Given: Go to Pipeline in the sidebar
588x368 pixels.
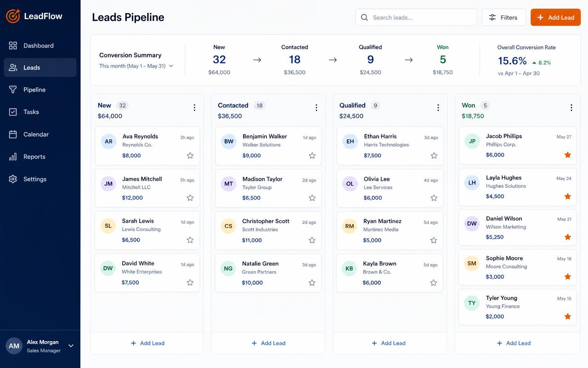Looking at the screenshot, I should [40, 90].
